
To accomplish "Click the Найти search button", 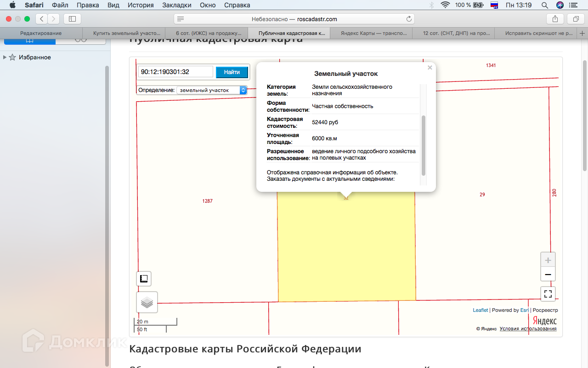I will point(232,72).
